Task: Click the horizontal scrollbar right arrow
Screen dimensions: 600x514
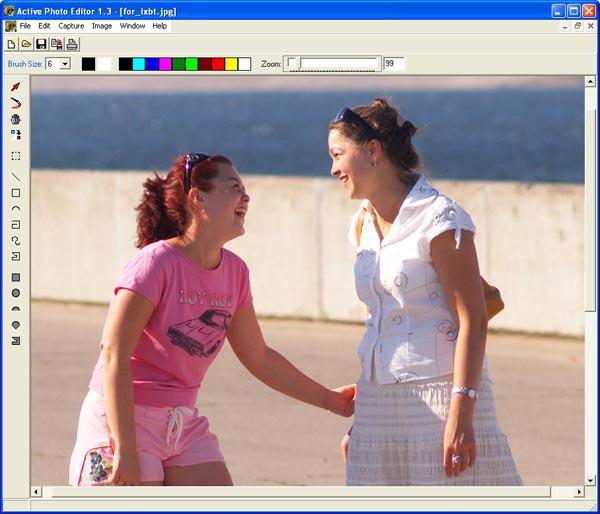Action: 579,491
